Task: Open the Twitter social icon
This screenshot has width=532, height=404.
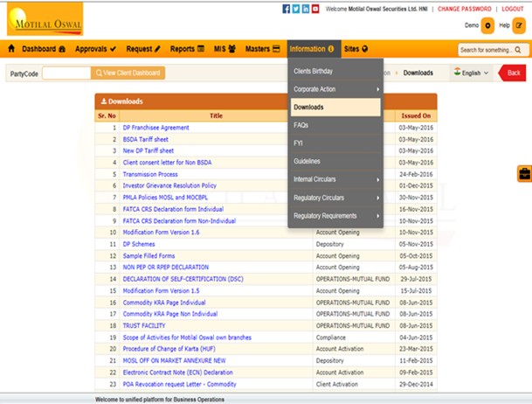Action: 296,9
